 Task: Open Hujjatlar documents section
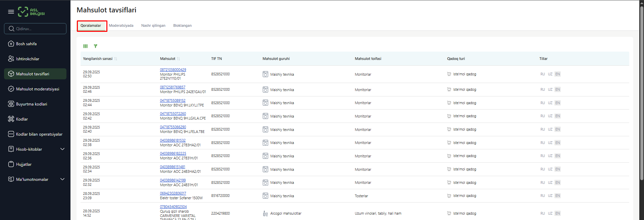(x=23, y=164)
